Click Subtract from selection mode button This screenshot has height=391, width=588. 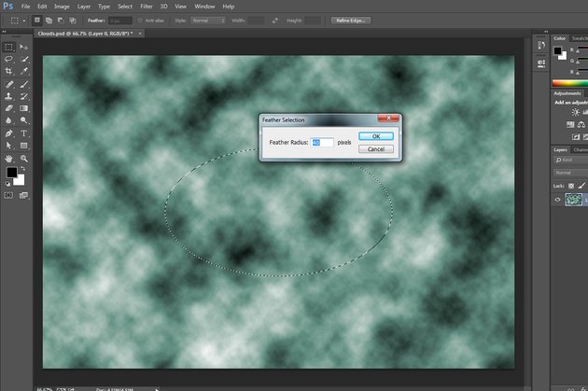click(x=61, y=21)
